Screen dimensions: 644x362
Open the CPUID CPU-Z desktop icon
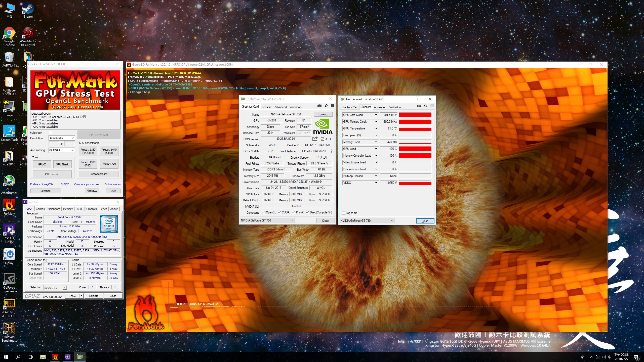(9, 234)
